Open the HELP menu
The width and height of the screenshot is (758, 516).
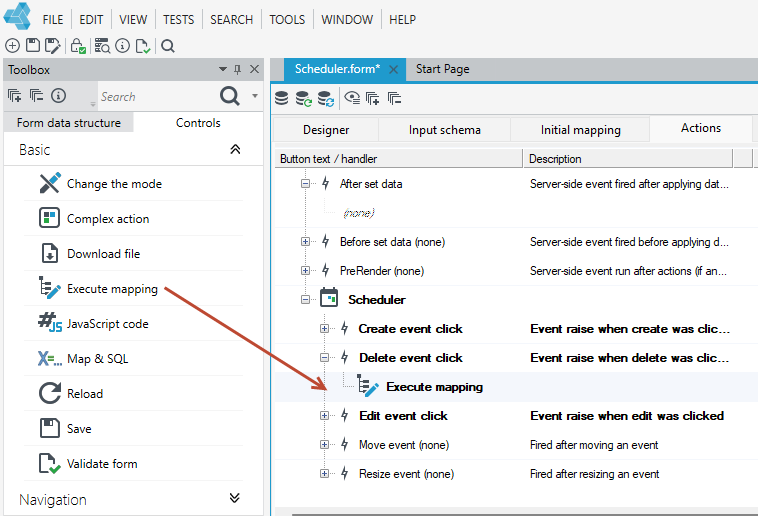tap(402, 20)
